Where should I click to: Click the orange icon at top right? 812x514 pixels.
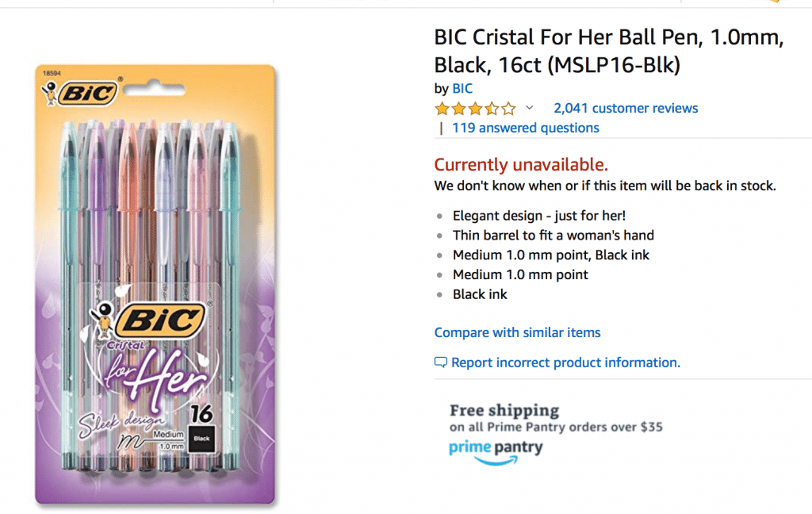[x=773, y=2]
